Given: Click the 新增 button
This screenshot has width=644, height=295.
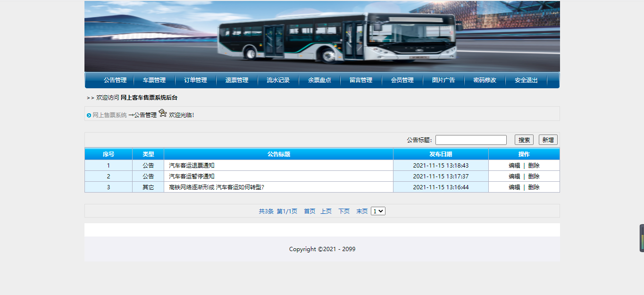Looking at the screenshot, I should tap(548, 140).
